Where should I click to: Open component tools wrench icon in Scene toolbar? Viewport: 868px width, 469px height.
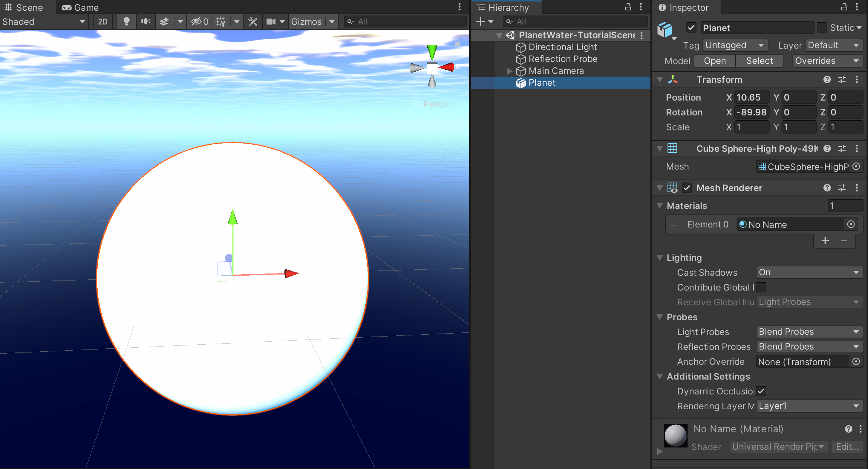click(253, 22)
